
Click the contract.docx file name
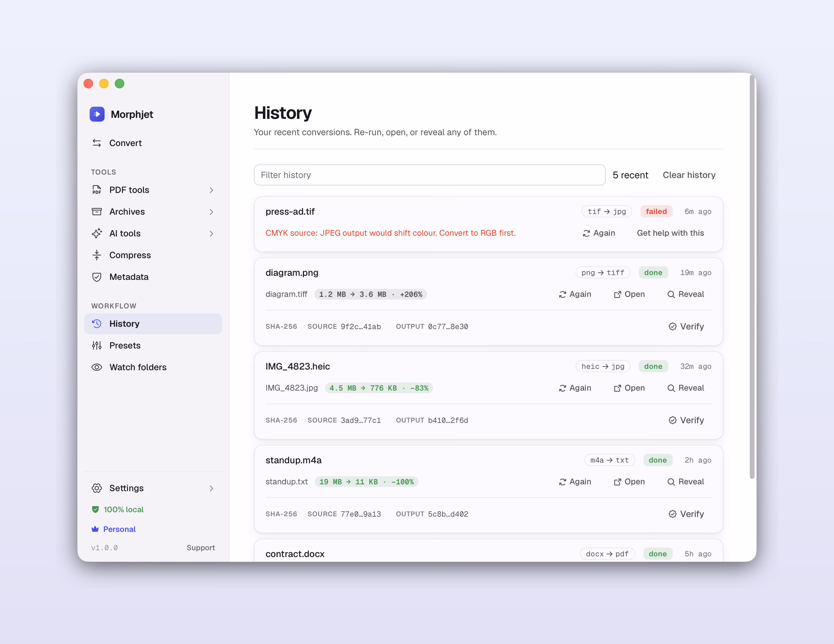pos(295,554)
